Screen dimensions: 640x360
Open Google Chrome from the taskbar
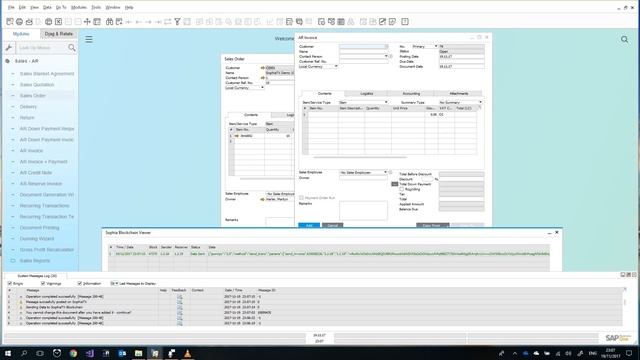tap(73, 353)
